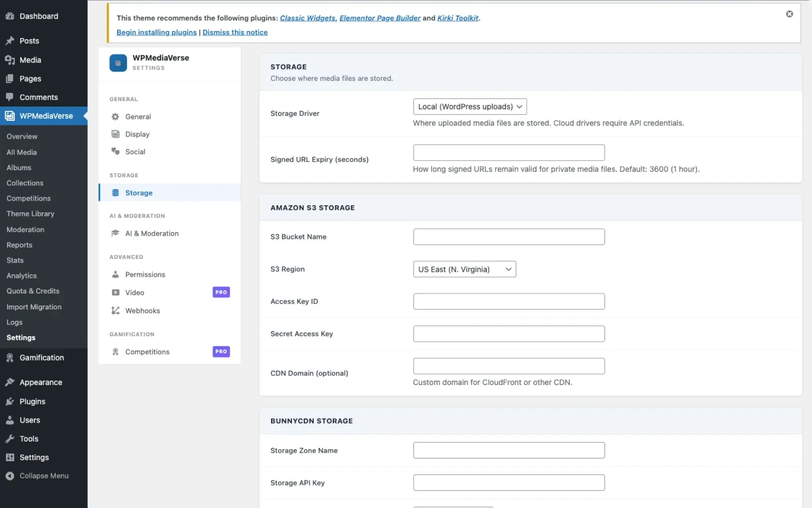Click the Video play icon
This screenshot has width=812, height=508.
tap(115, 293)
